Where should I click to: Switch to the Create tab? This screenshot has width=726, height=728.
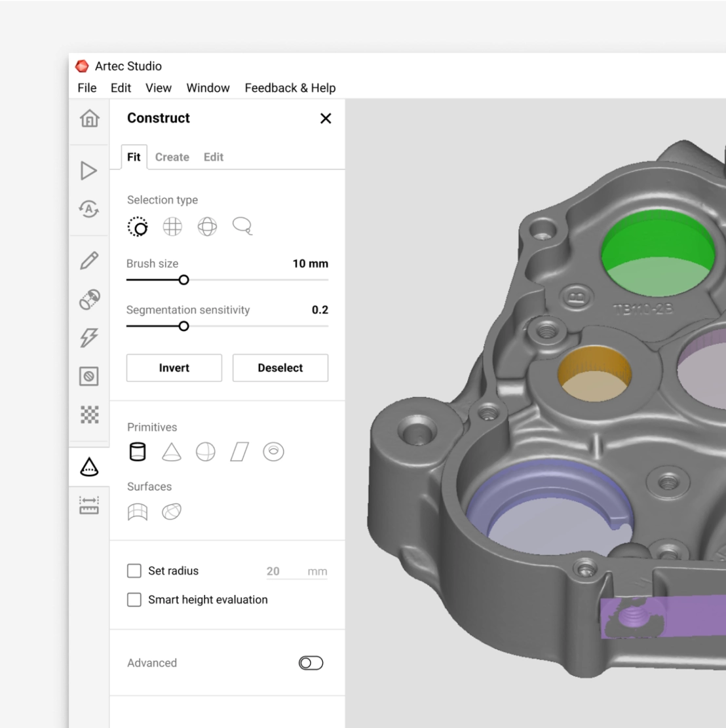pyautogui.click(x=172, y=157)
